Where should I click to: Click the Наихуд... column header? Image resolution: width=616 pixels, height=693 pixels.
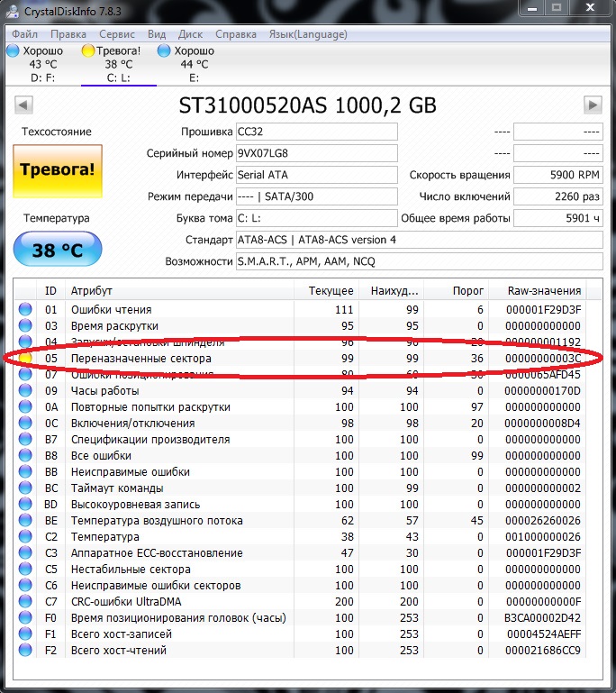391,291
